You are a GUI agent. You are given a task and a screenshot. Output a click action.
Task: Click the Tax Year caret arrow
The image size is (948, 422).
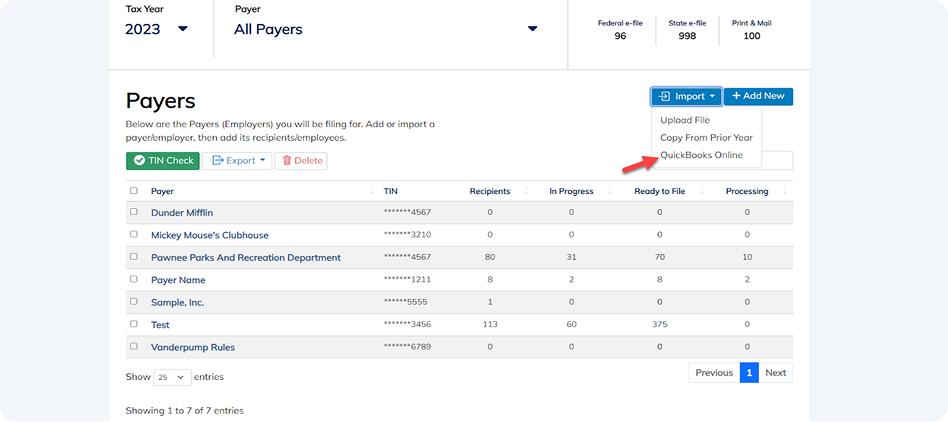183,29
